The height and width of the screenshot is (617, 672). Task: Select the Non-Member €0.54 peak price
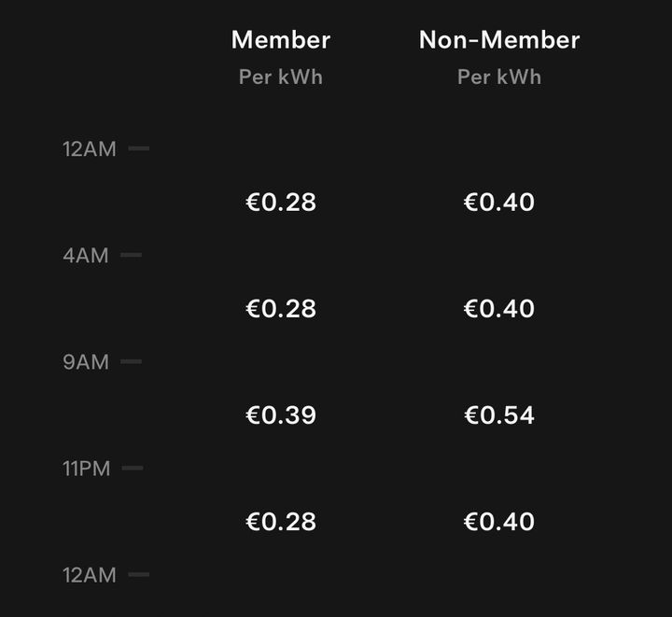pos(499,415)
